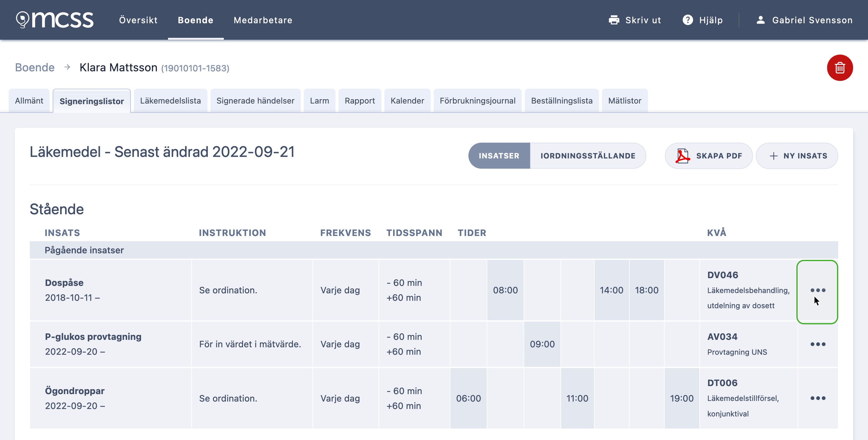Image resolution: width=868 pixels, height=440 pixels.
Task: Click the 06:00 time cell for Ögondroppar
Action: 468,398
